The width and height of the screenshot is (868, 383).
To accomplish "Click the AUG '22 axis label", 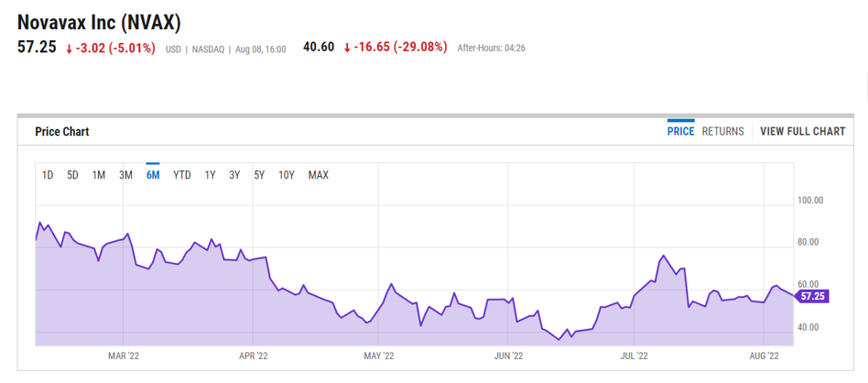I will pyautogui.click(x=764, y=356).
